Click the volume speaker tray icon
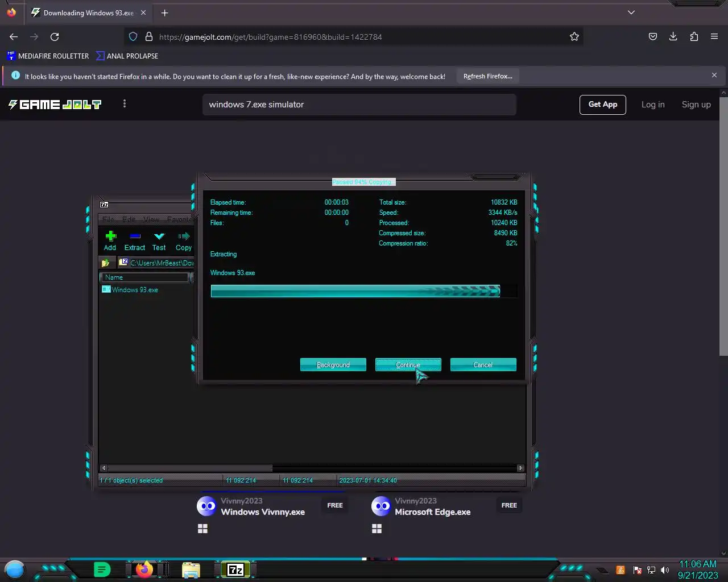Viewport: 728px width, 582px height. click(x=664, y=570)
